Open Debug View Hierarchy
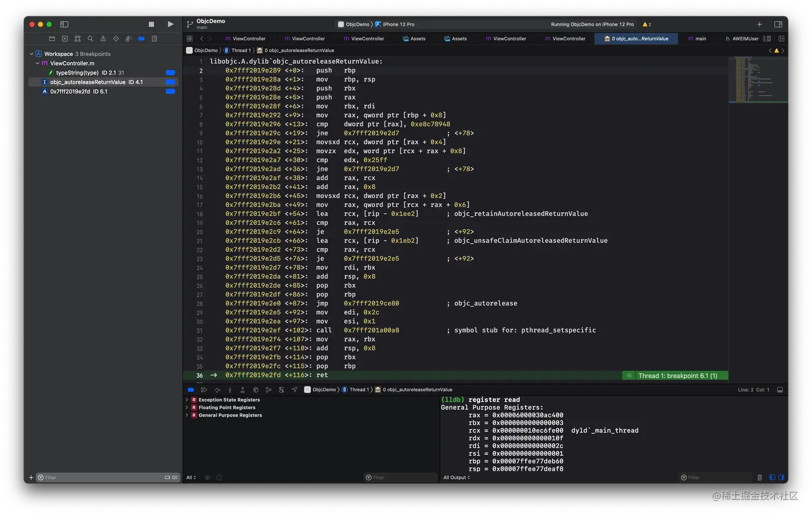The height and width of the screenshot is (515, 812). click(x=256, y=390)
